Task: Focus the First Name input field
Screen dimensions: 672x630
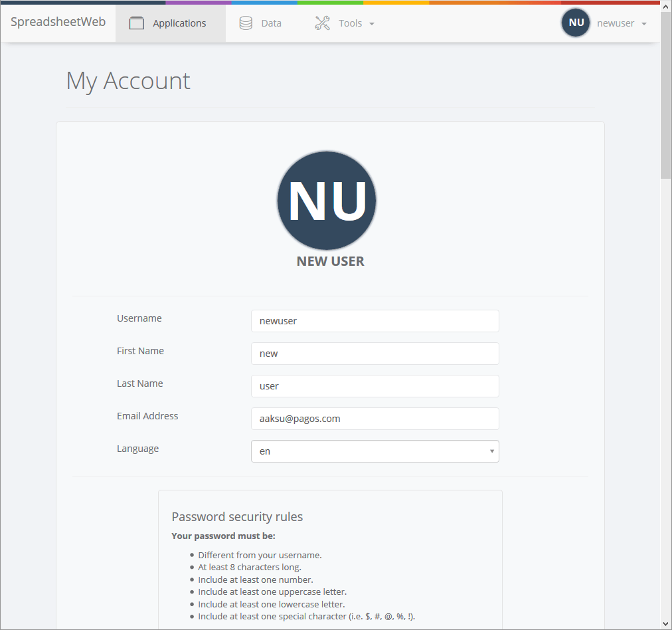Action: point(375,354)
